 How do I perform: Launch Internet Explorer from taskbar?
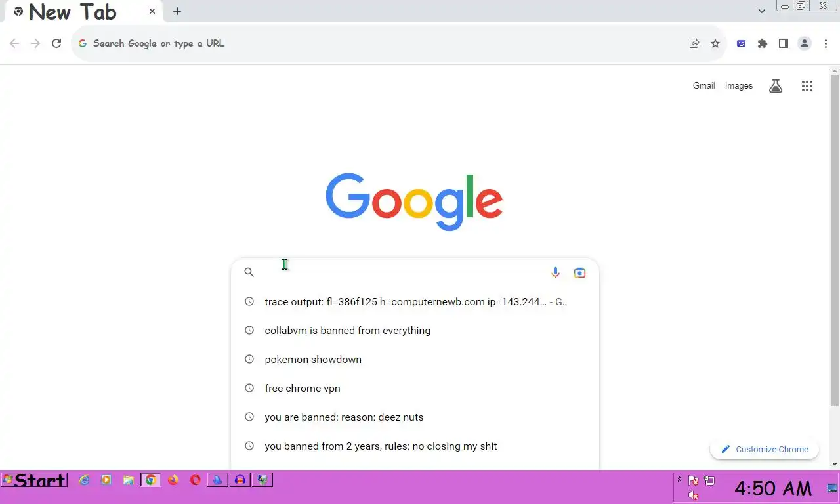pos(84,480)
